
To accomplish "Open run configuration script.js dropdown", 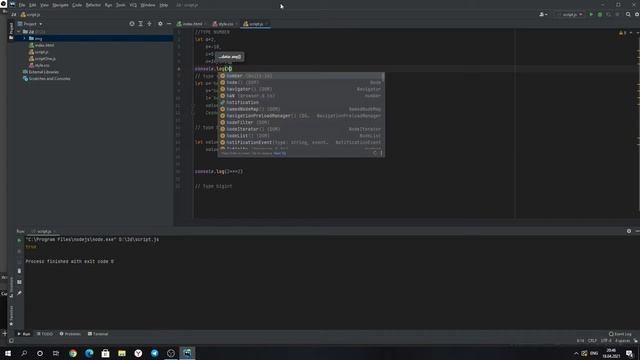I will 570,14.
